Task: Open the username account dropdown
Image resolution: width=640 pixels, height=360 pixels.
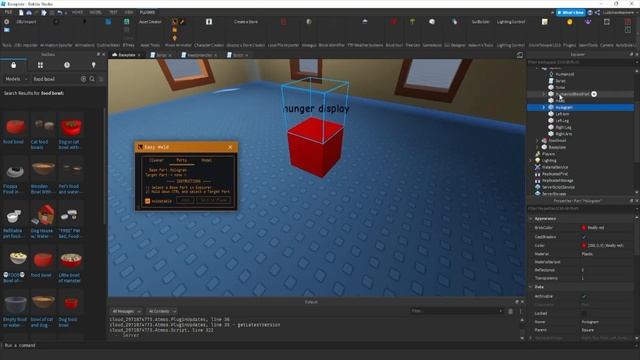Action: click(620, 13)
